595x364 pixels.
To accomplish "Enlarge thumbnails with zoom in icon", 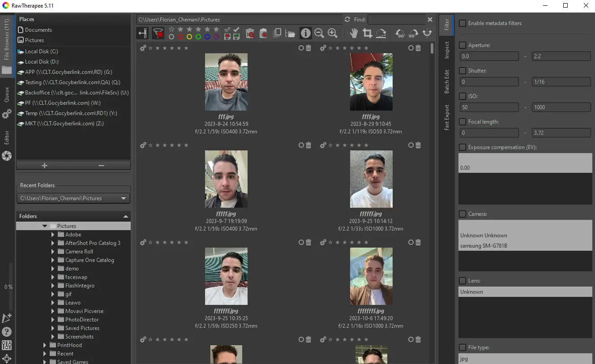I will tap(332, 33).
